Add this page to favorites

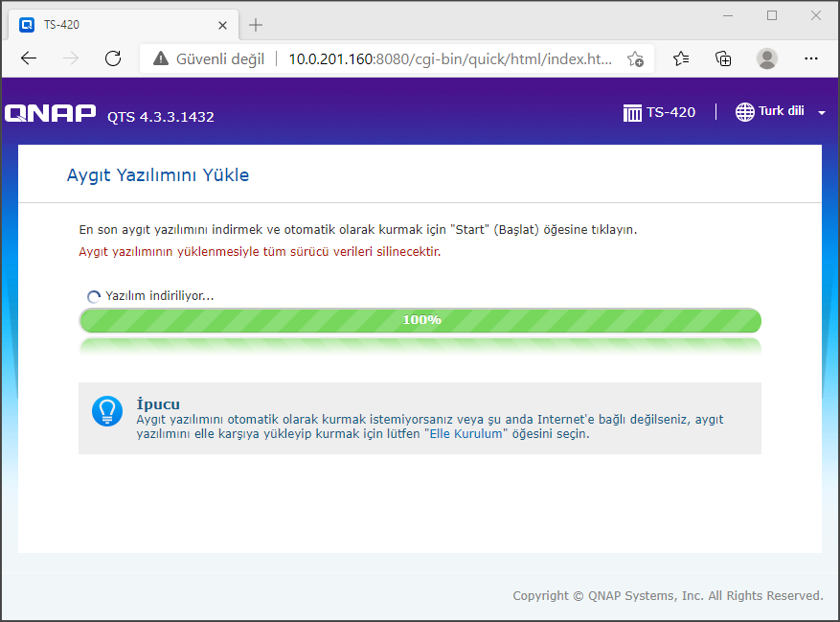point(635,58)
